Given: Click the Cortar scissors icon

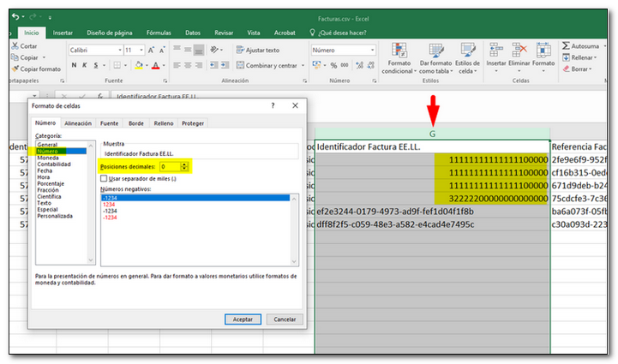Looking at the screenshot, I should coord(13,46).
